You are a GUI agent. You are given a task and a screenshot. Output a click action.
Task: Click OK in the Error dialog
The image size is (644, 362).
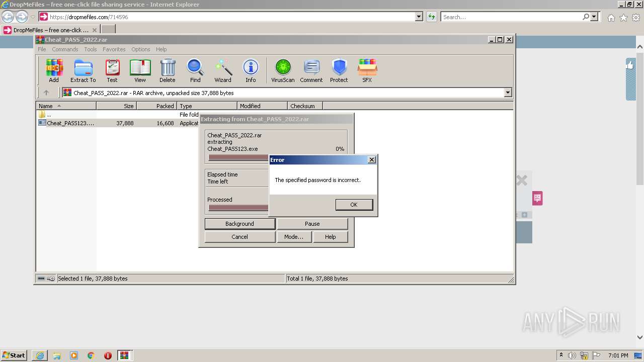(354, 205)
